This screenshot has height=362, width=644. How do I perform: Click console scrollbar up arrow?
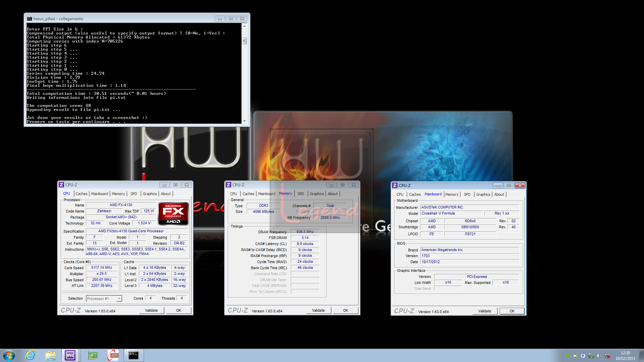(245, 26)
